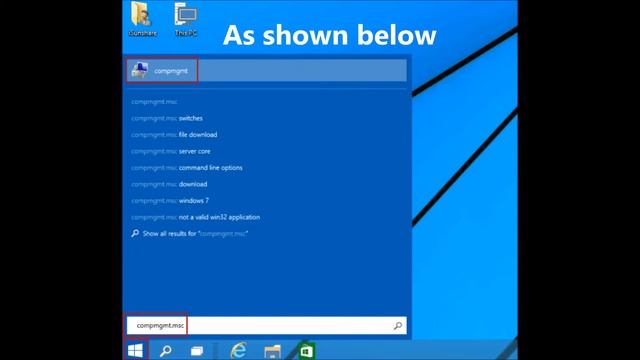This screenshot has width=640, height=360.
Task: Select the plain compmgmt.msc suggestion
Action: click(154, 102)
